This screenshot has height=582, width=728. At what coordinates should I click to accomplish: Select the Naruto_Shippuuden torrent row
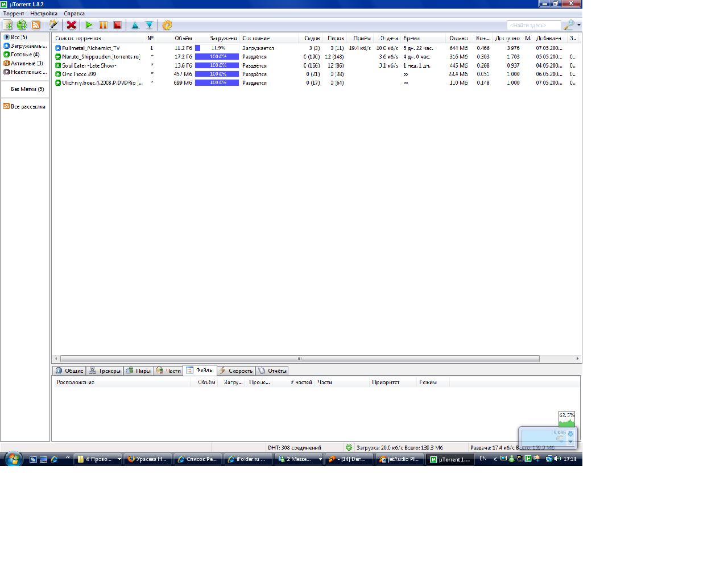317,57
